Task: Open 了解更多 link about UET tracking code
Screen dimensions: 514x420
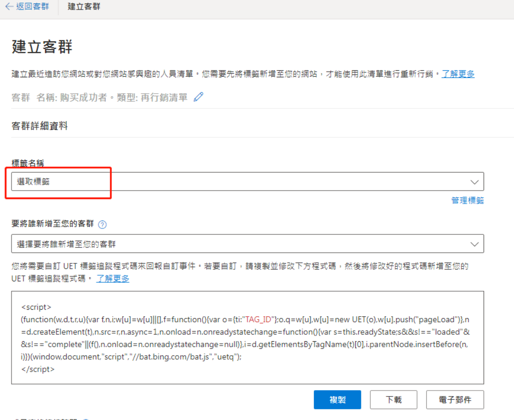Action: (x=113, y=279)
